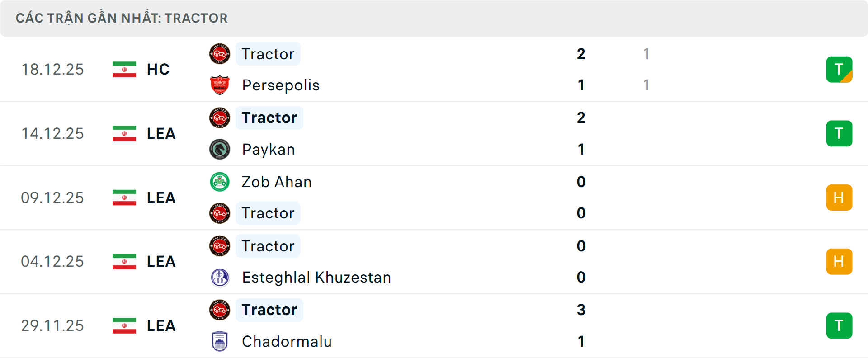Click the Persepolis club logo
This screenshot has width=868, height=358.
point(220,85)
